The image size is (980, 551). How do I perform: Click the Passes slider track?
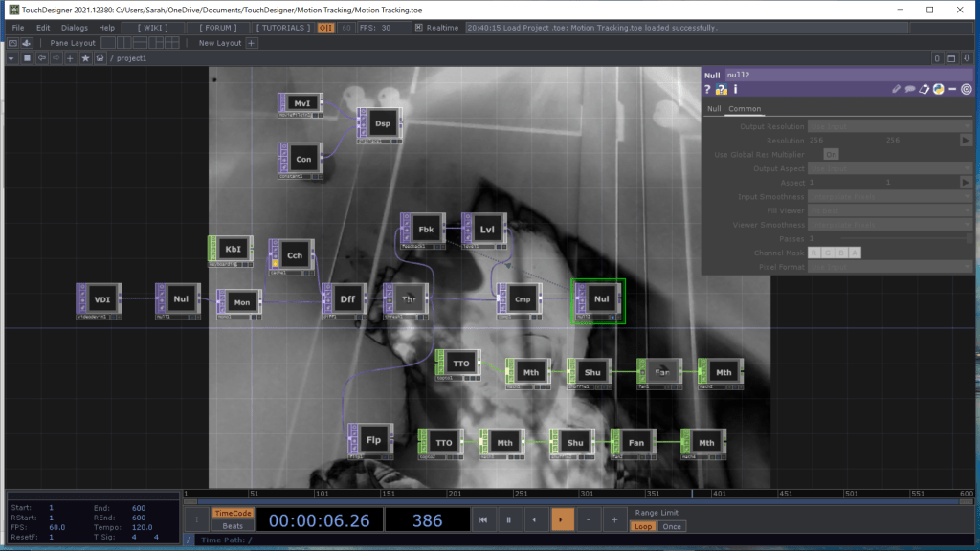[890, 238]
